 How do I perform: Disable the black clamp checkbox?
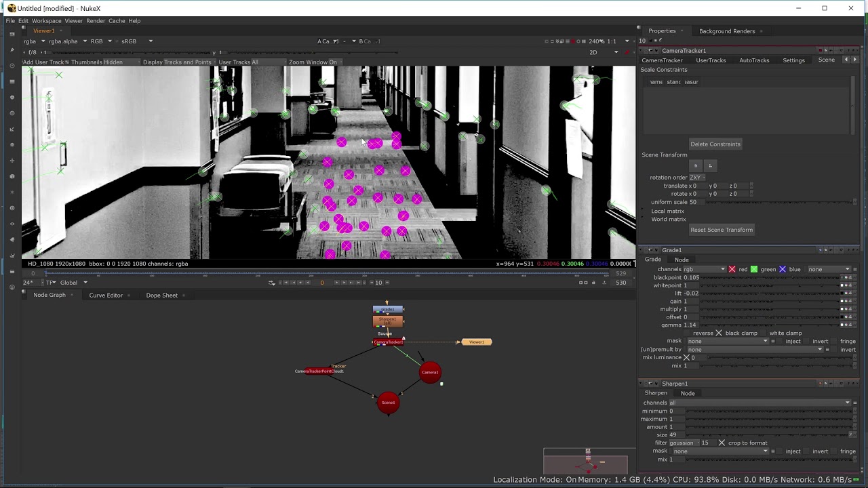point(719,333)
